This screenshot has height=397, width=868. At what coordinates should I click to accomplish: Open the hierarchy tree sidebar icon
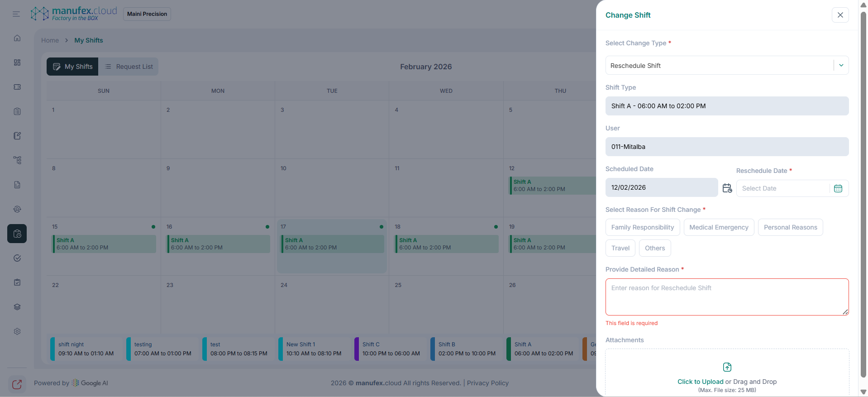(17, 160)
